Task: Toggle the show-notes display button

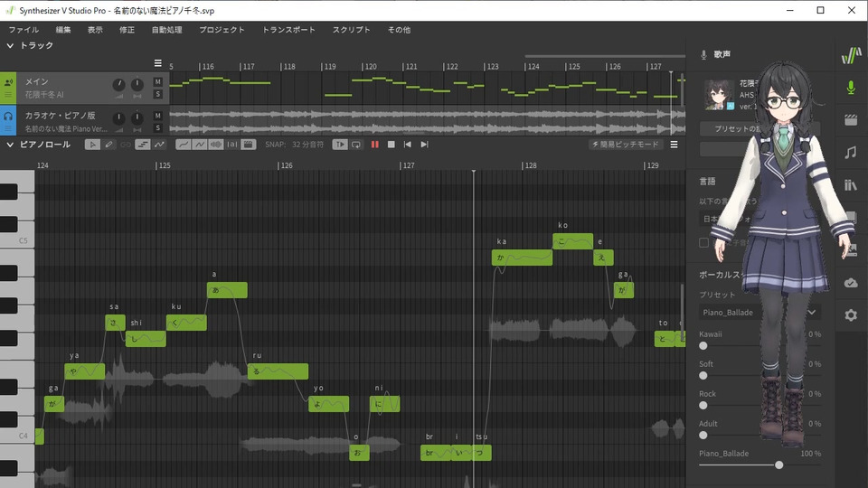Action: pyautogui.click(x=142, y=145)
